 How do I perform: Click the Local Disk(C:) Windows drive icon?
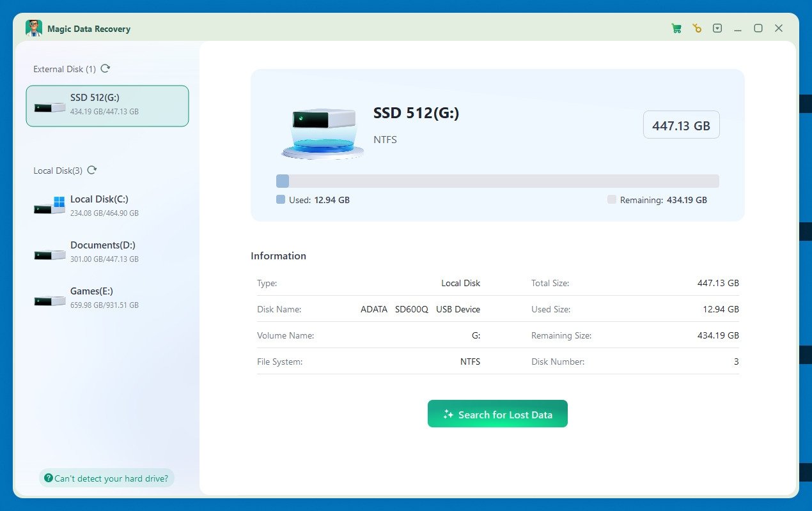point(50,206)
